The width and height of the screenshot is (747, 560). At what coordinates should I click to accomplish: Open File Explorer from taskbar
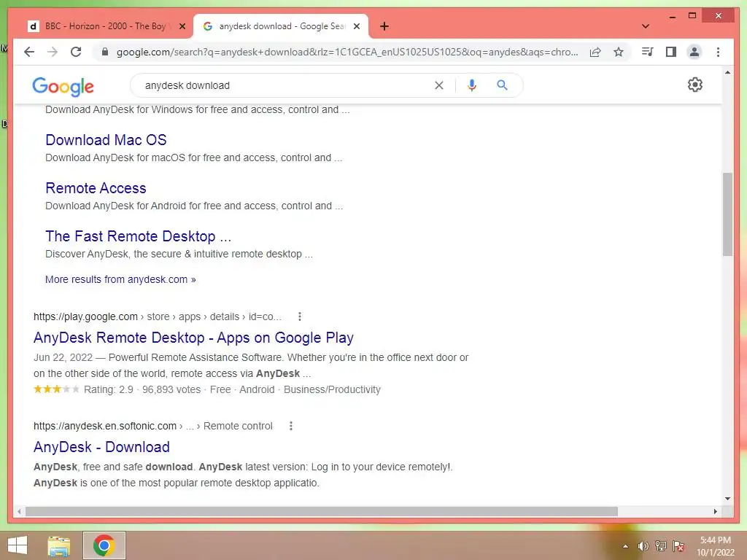tap(59, 545)
